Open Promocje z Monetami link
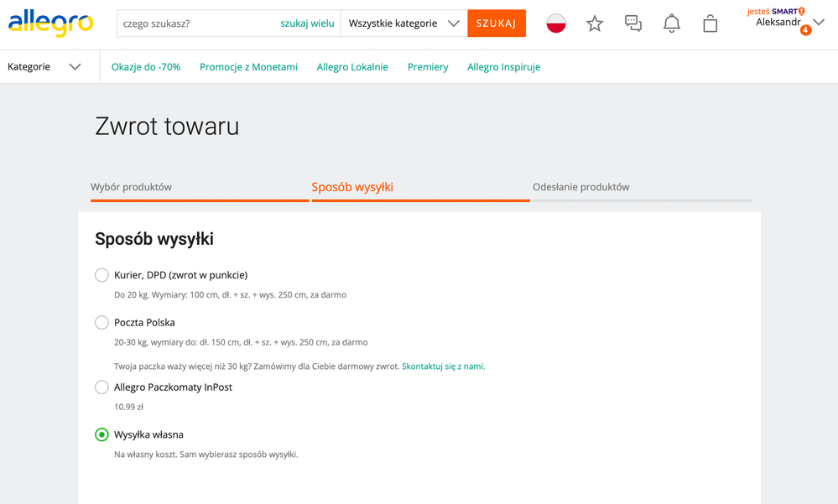 pyautogui.click(x=248, y=67)
